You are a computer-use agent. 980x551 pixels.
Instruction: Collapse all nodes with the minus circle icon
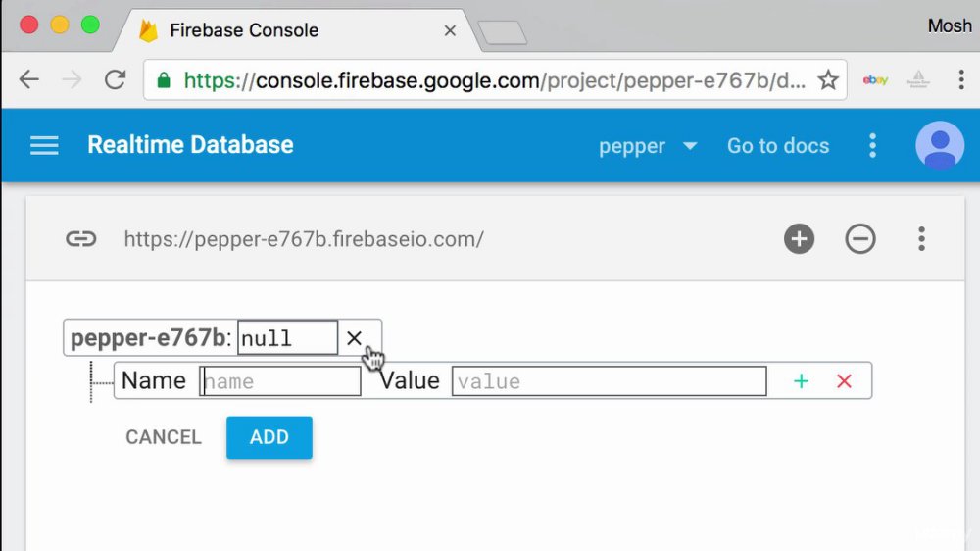click(x=860, y=239)
